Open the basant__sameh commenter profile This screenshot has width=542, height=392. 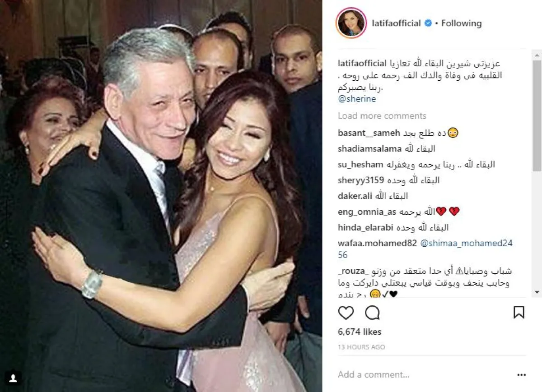(x=369, y=133)
